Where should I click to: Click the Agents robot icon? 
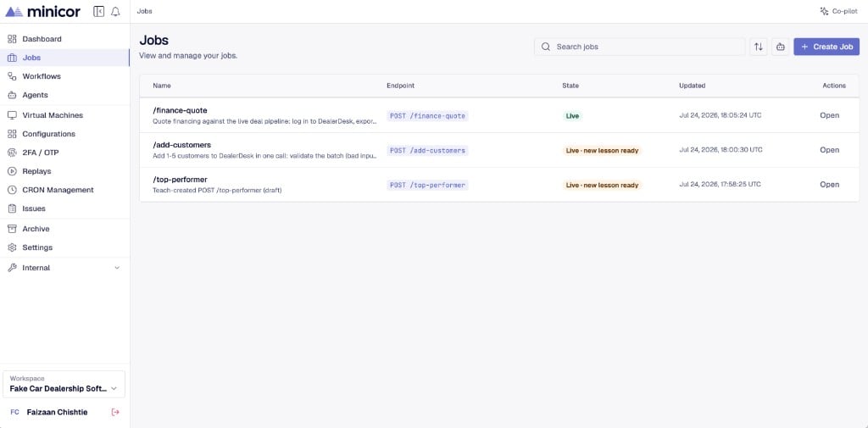tap(12, 95)
